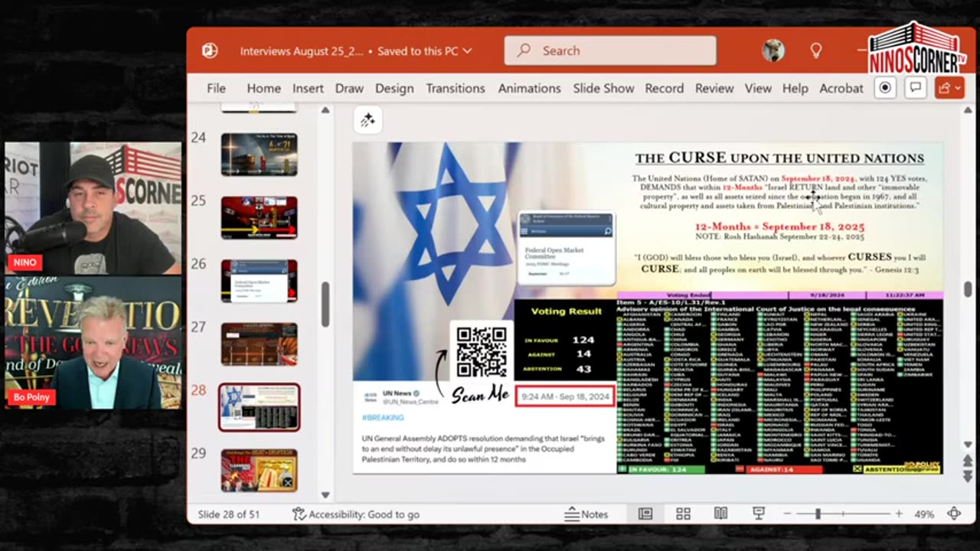This screenshot has height=551, width=980.
Task: Click the slide editor scroll up arrow
Action: 968,110
